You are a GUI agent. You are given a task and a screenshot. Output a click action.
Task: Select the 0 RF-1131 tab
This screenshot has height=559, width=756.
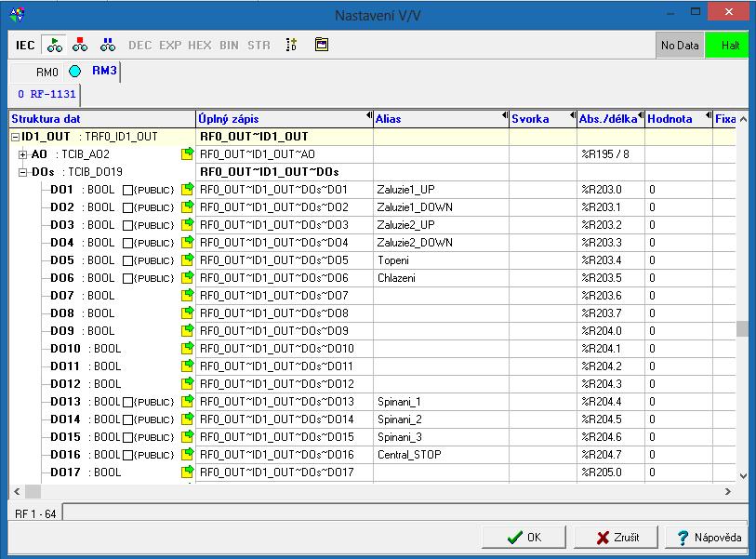tap(46, 94)
